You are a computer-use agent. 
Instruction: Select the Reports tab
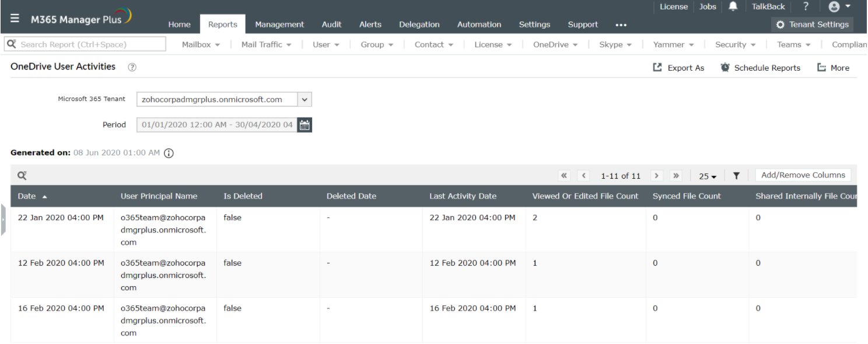[223, 25]
